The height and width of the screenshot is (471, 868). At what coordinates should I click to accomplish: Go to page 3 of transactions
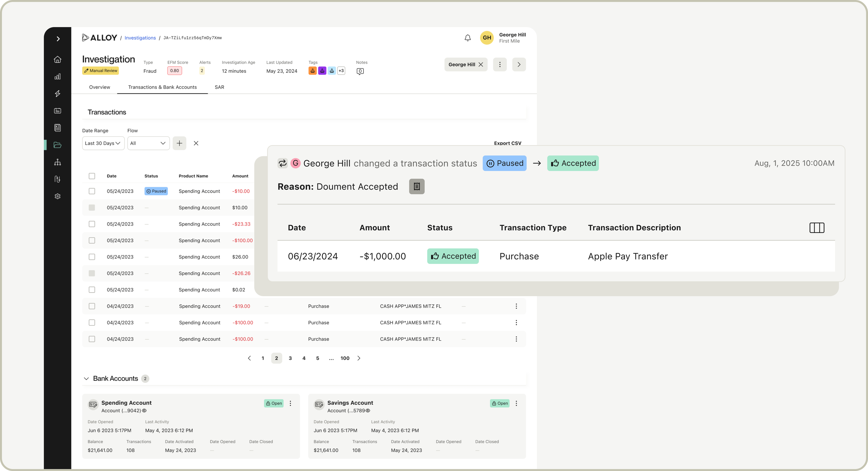290,358
